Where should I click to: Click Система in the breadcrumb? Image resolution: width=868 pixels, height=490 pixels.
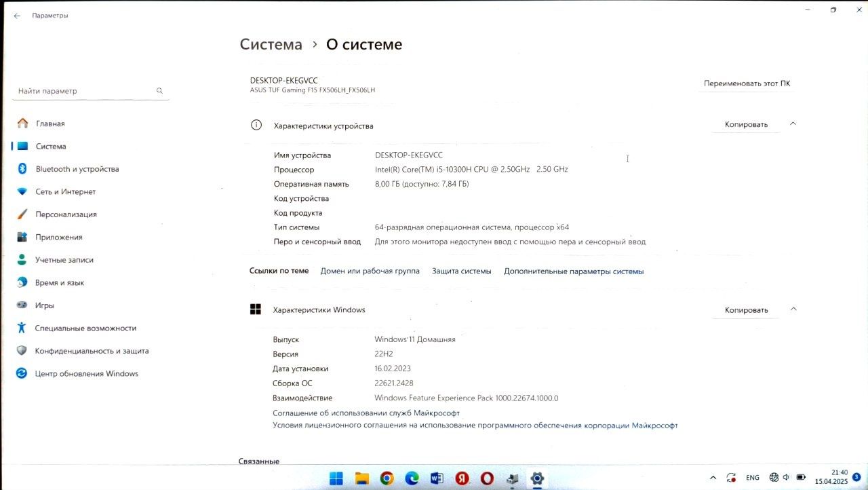[x=271, y=45]
